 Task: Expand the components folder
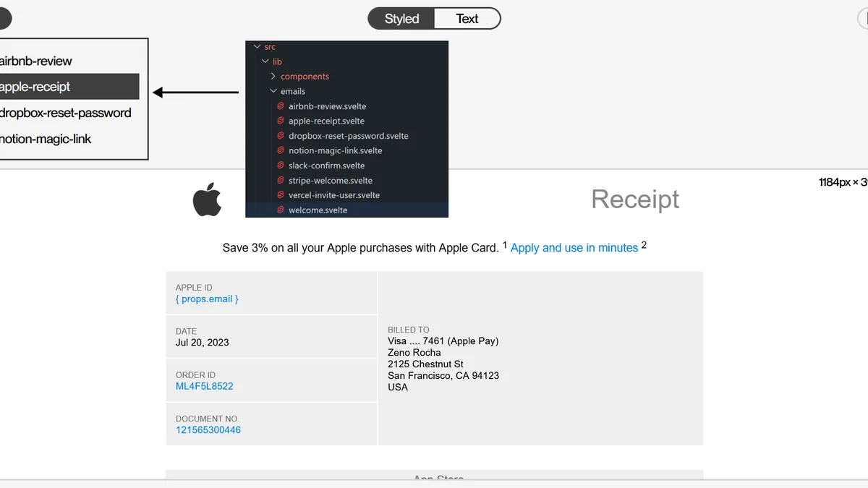point(273,77)
